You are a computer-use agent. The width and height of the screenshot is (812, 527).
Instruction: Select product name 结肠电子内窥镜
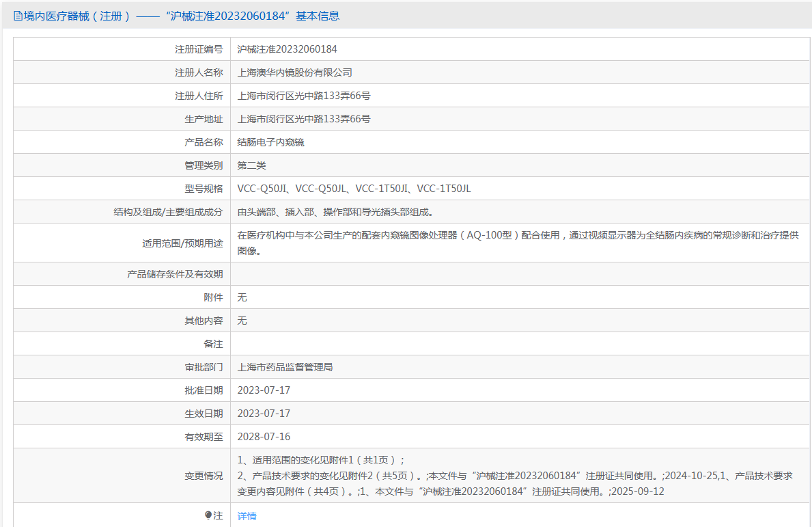pyautogui.click(x=270, y=142)
